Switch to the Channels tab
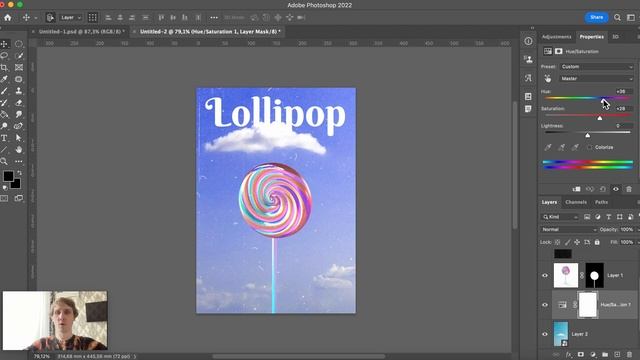640x360 pixels. 576,202
